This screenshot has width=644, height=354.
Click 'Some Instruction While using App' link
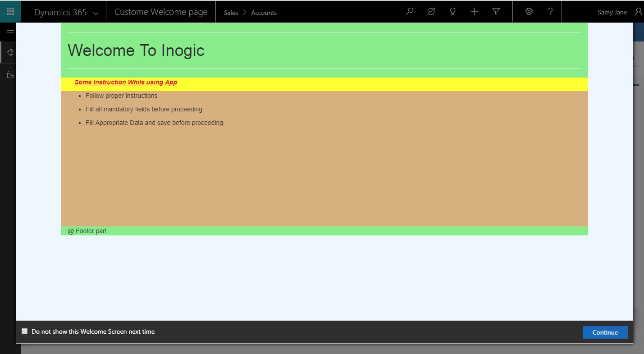(126, 82)
